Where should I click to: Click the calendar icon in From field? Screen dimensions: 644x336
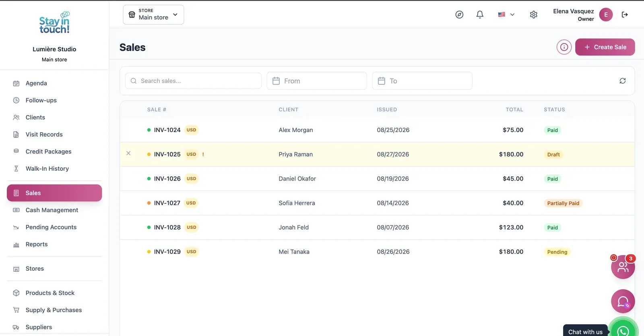[276, 81]
